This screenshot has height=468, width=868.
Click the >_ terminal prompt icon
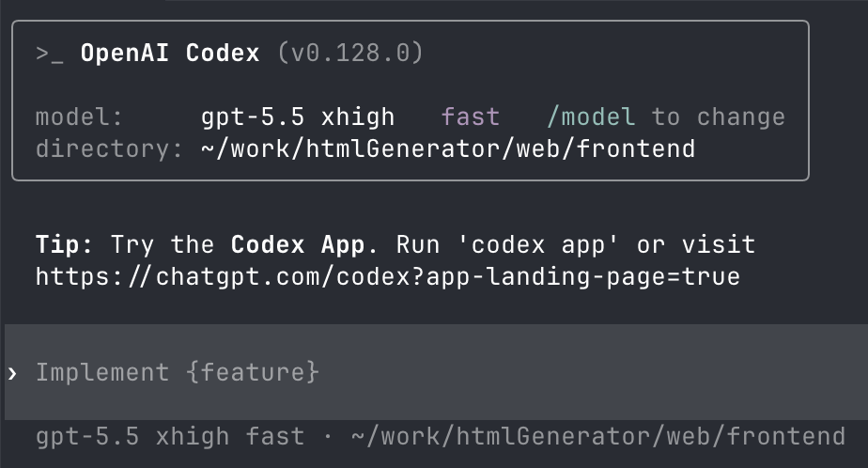(50, 54)
